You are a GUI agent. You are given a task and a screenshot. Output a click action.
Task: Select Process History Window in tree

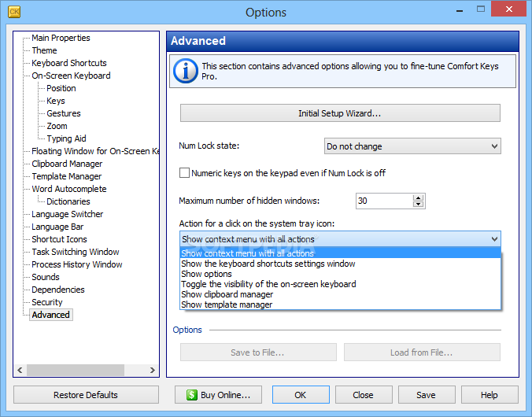pyautogui.click(x=76, y=264)
